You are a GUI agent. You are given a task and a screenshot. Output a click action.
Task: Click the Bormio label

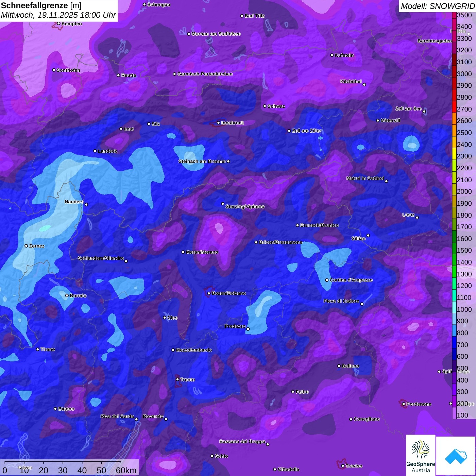tap(78, 295)
